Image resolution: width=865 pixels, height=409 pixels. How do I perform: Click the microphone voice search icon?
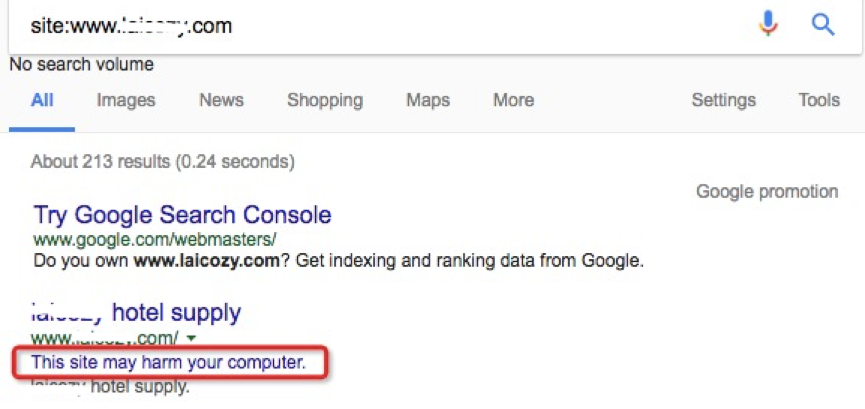pyautogui.click(x=768, y=24)
